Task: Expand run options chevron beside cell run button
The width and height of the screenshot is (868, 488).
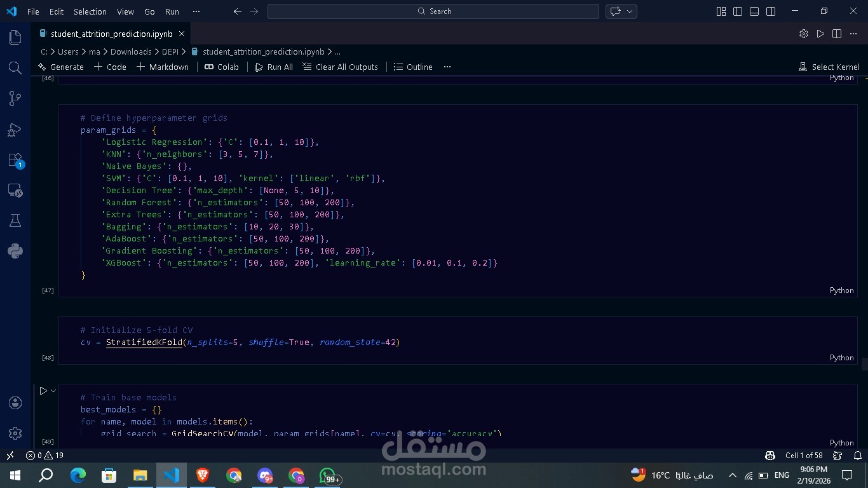Action: [53, 391]
